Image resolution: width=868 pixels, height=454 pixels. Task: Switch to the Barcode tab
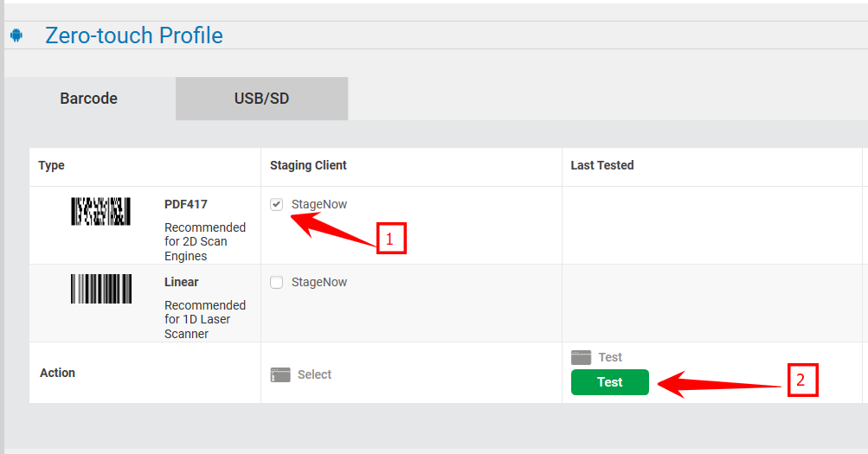(88, 99)
